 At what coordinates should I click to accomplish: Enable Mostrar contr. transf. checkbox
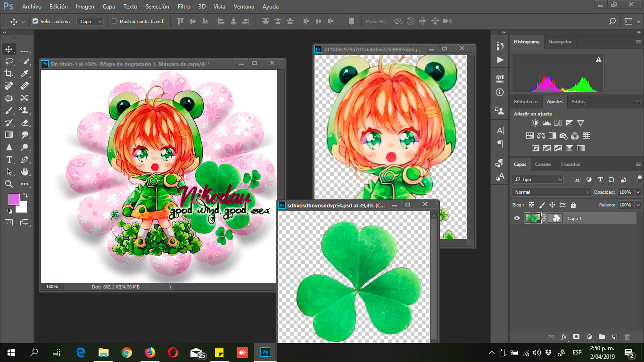point(114,21)
